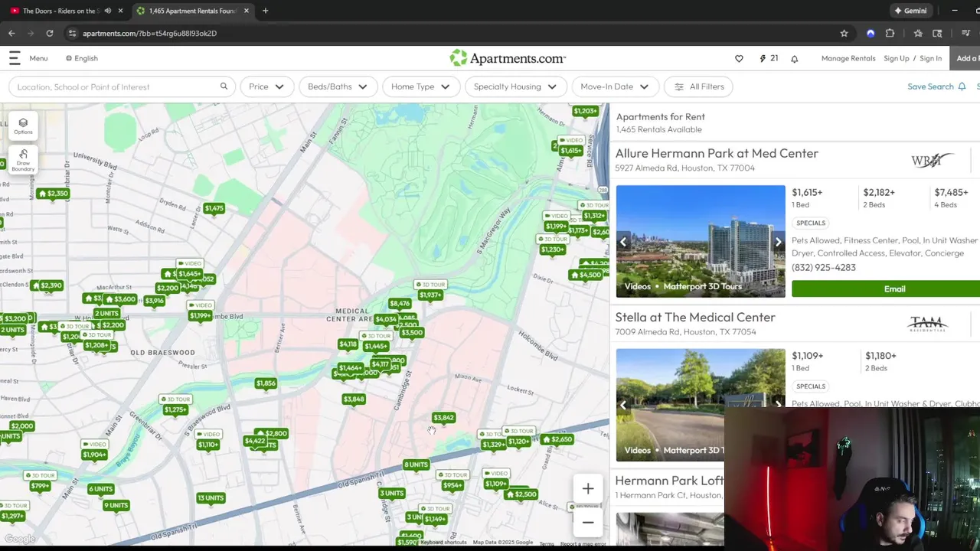Click the saved favorites heart icon
This screenshot has width=980, height=551.
point(739,58)
